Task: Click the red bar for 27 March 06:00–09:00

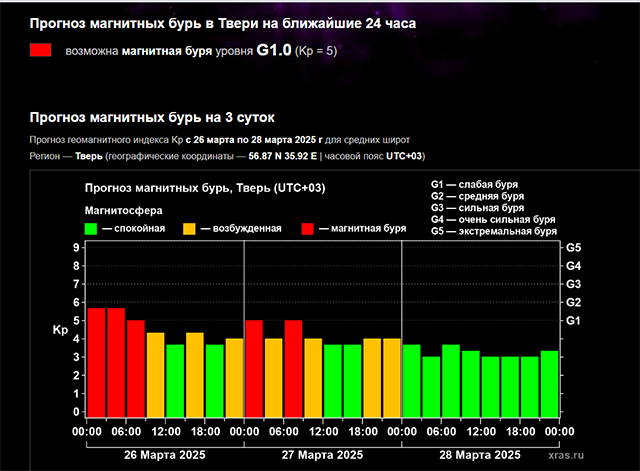Action: [x=293, y=369]
